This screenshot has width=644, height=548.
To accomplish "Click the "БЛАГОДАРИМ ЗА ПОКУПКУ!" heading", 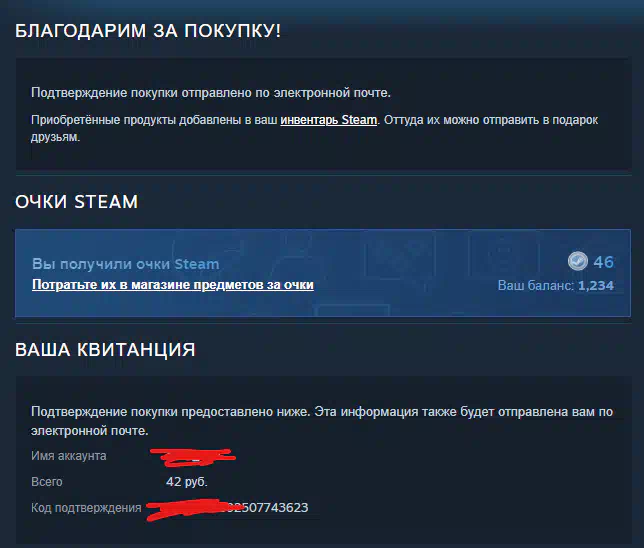I will coord(148,31).
